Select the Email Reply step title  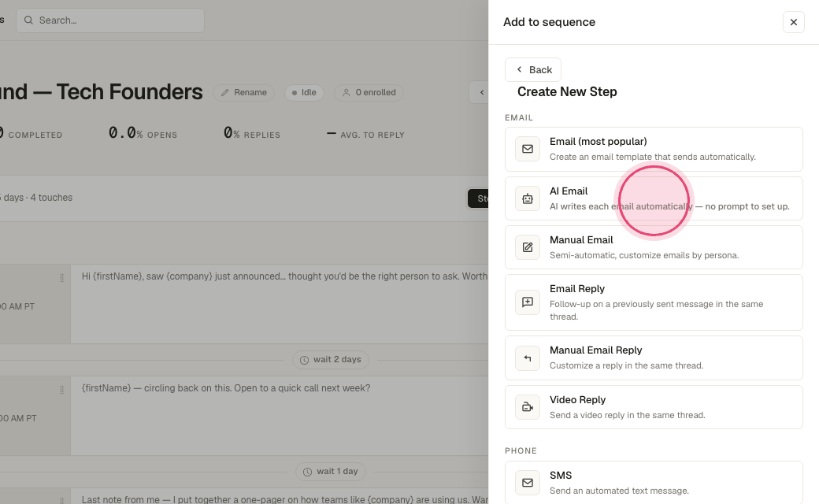577,289
